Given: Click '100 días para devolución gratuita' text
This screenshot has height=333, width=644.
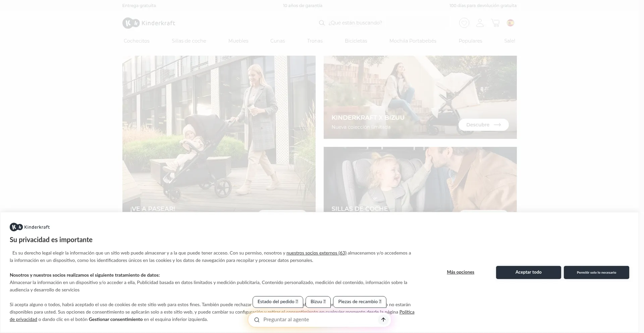Looking at the screenshot, I should click(483, 6).
